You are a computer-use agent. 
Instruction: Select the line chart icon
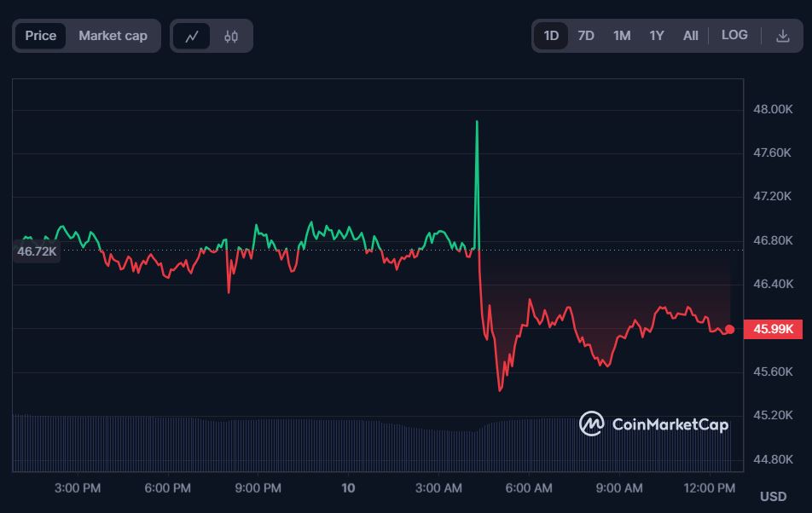coord(191,35)
